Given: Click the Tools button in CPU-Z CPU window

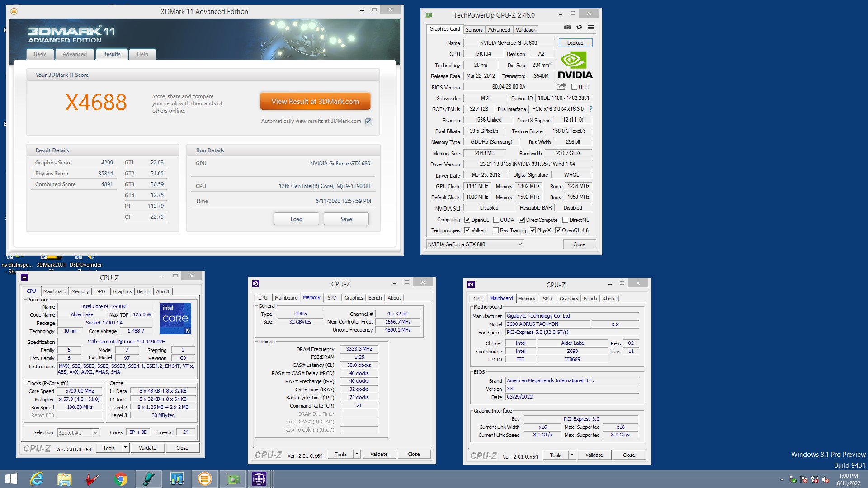Looking at the screenshot, I should pyautogui.click(x=109, y=448).
